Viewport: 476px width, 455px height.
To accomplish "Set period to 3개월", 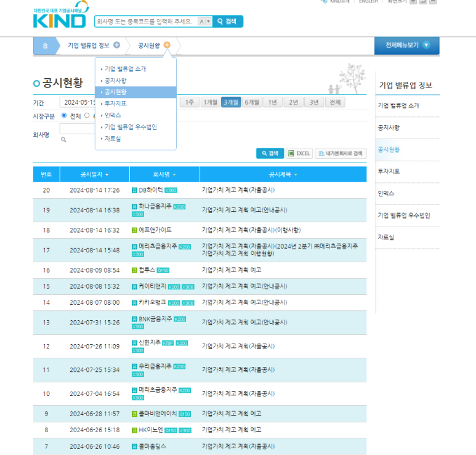I will pos(231,102).
